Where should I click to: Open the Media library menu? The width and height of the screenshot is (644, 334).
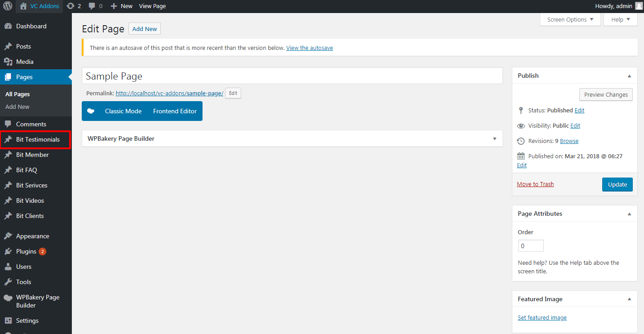[x=25, y=62]
